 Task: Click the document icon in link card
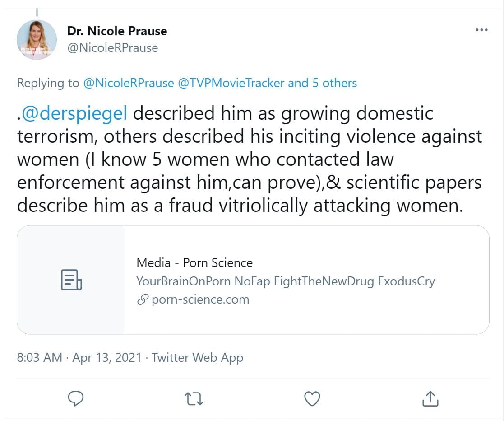[x=71, y=280]
